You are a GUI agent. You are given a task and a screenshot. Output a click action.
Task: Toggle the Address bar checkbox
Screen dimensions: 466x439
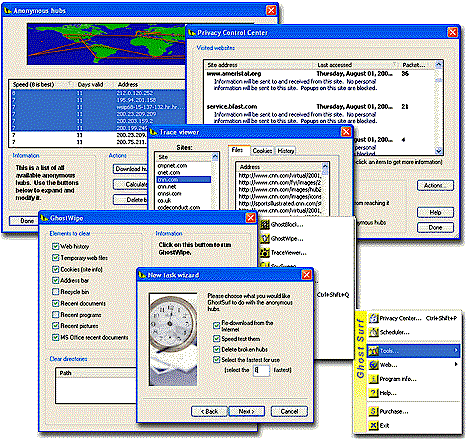pyautogui.click(x=55, y=280)
